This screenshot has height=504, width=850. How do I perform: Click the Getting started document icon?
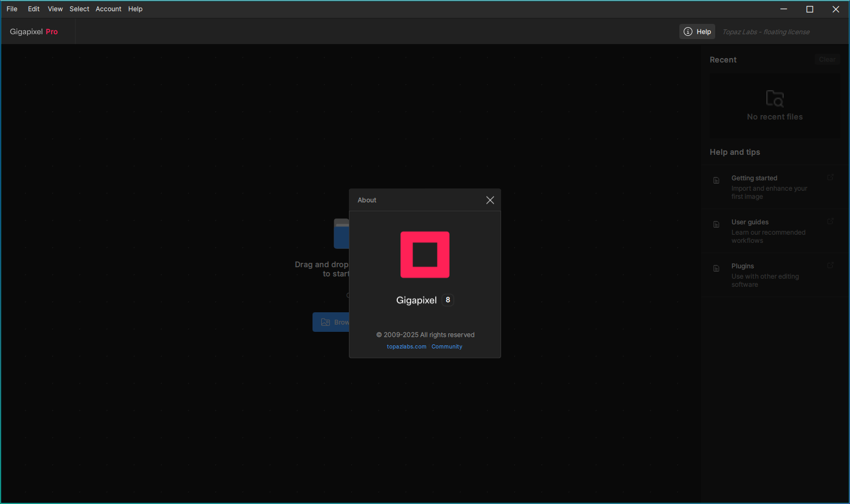pyautogui.click(x=716, y=180)
